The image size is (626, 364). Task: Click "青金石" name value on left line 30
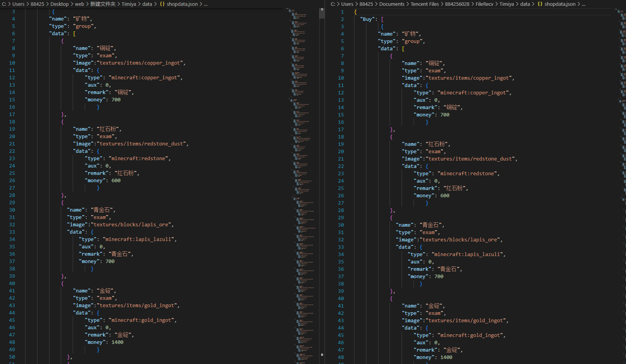pyautogui.click(x=102, y=210)
